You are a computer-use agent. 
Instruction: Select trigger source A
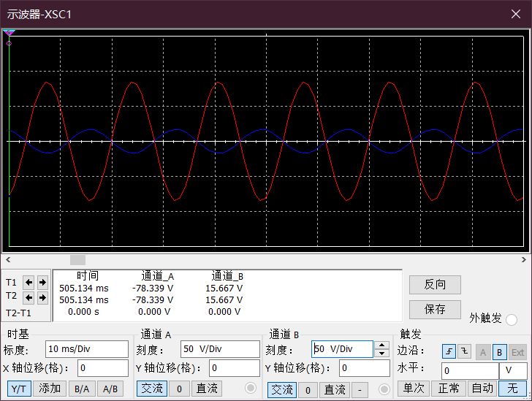coord(483,352)
